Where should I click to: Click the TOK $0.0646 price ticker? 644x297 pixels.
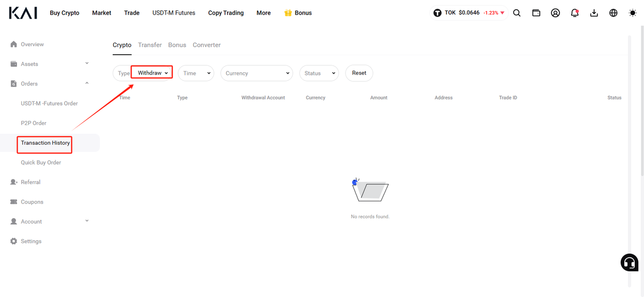click(x=469, y=13)
